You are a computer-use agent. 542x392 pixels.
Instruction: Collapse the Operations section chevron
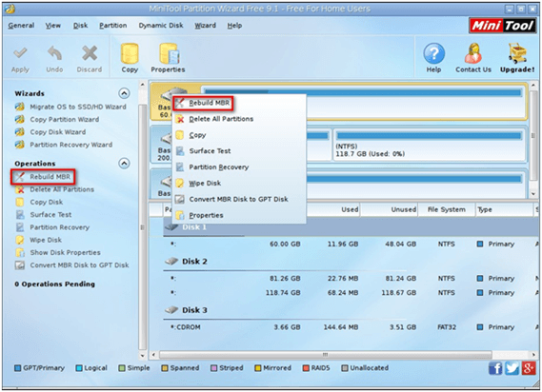[x=124, y=163]
